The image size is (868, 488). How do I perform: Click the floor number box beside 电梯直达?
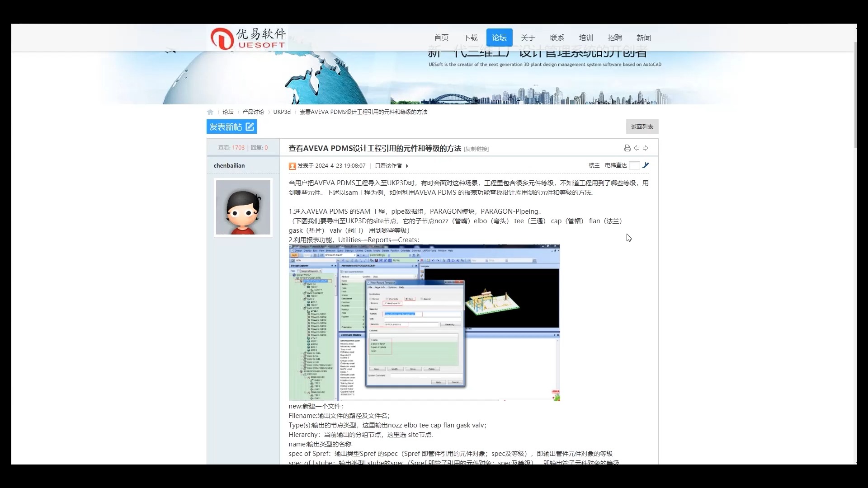[x=635, y=165]
